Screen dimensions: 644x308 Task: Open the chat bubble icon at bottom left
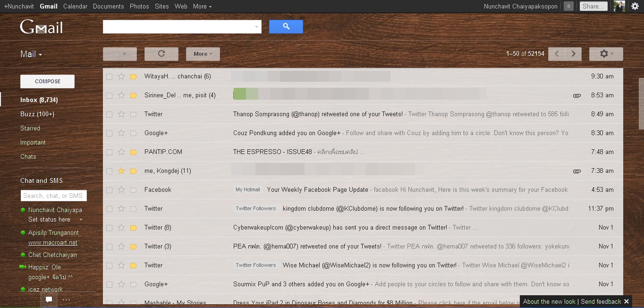point(49,299)
